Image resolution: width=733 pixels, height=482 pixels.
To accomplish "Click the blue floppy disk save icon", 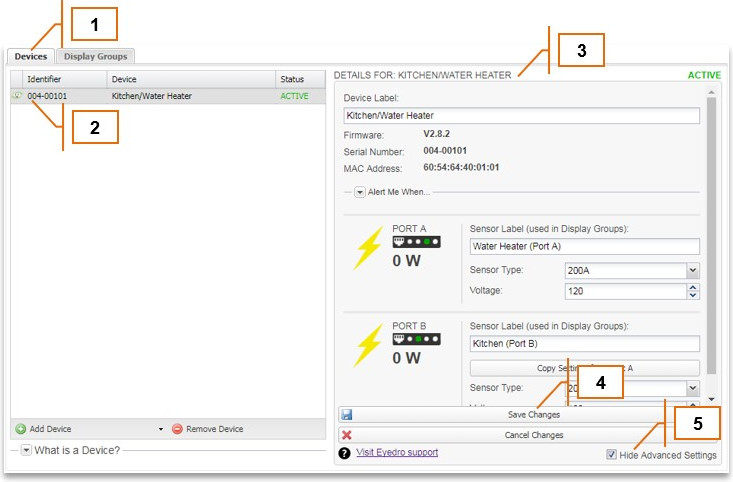I will tap(346, 415).
